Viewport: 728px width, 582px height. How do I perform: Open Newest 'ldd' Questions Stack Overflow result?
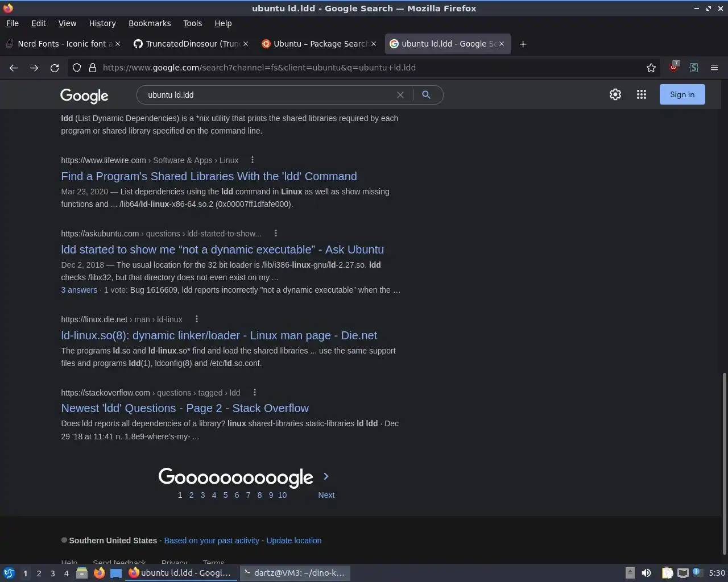click(185, 408)
